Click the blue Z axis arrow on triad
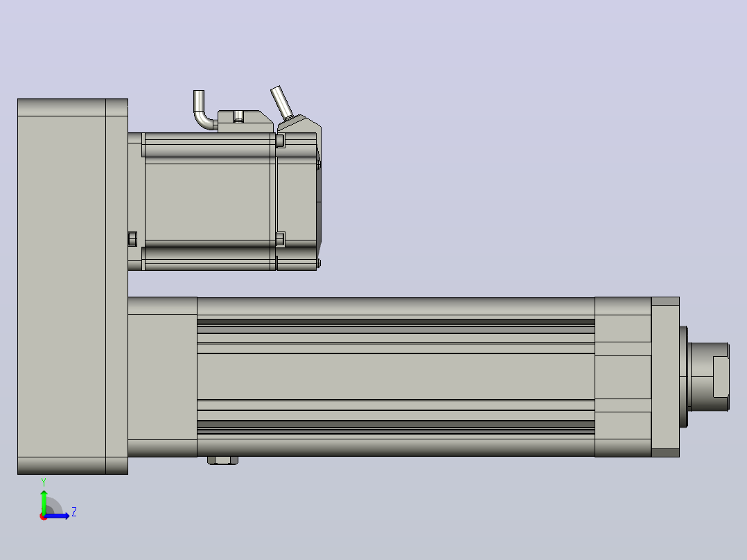Viewport: 747px width, 560px height. [58, 516]
